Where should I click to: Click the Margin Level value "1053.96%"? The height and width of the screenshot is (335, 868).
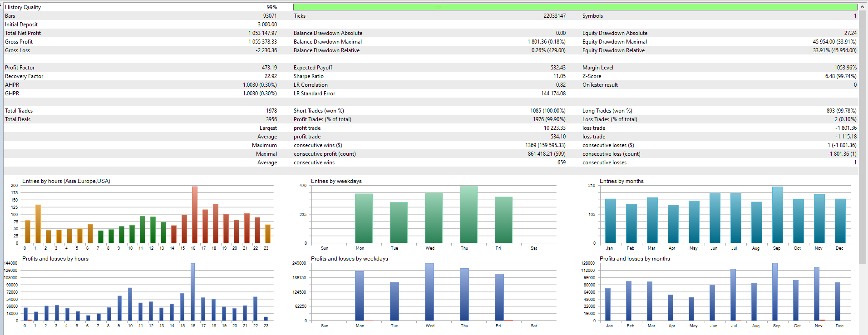(845, 68)
